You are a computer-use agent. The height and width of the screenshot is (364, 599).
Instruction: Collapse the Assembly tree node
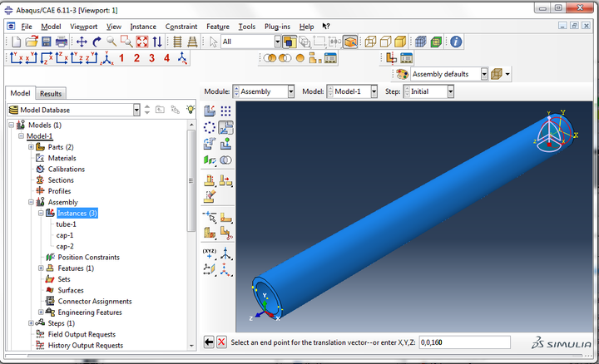click(x=31, y=202)
